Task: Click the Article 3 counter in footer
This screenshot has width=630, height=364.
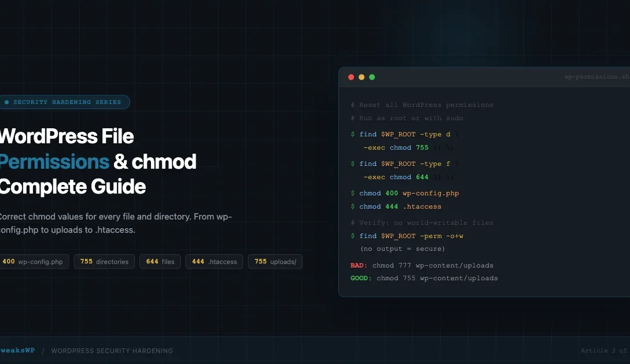Action: click(x=604, y=351)
